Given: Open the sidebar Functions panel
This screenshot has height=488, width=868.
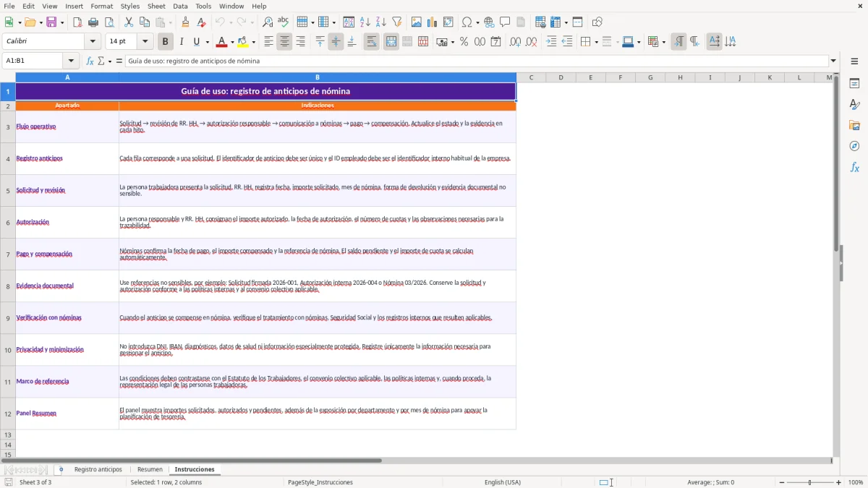Looking at the screenshot, I should click(x=854, y=167).
